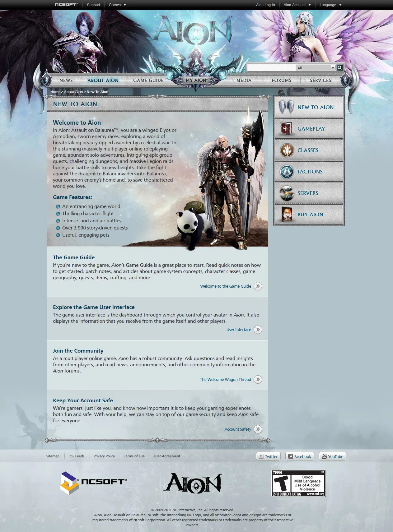Open the Game Guide navigation tab
The image size is (393, 532).
point(148,80)
